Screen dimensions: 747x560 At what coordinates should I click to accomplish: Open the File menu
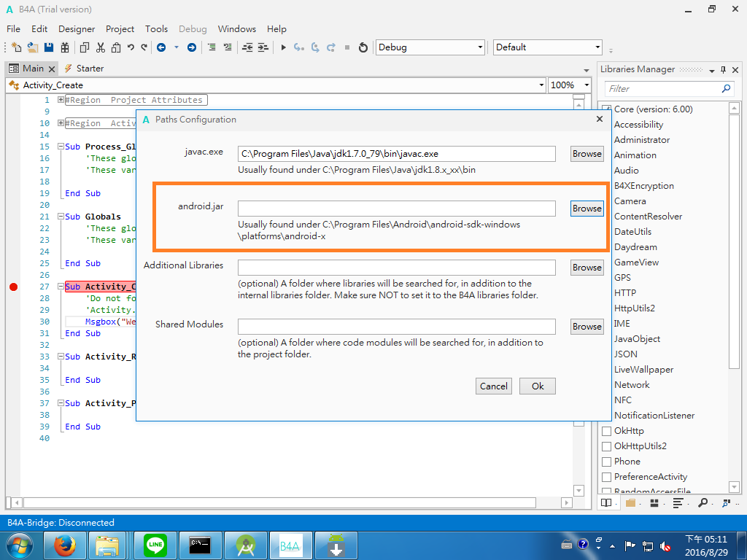[13, 29]
